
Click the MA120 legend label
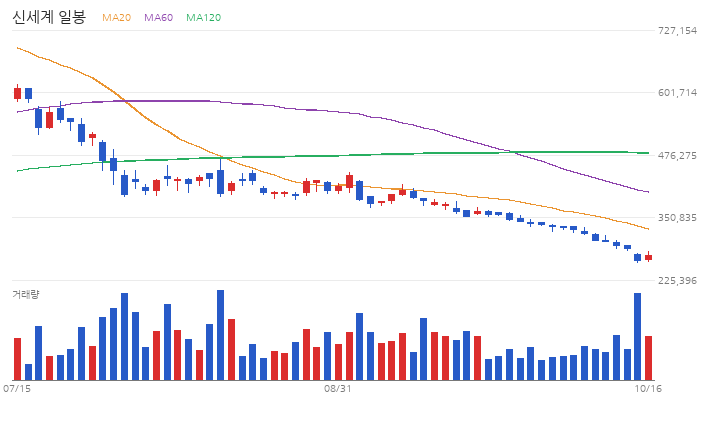tap(203, 17)
